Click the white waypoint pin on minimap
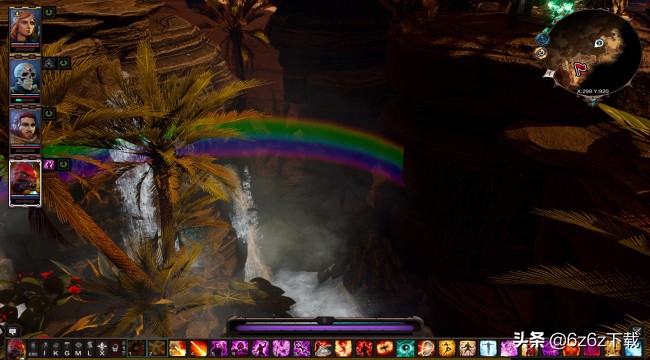 pyautogui.click(x=599, y=43)
